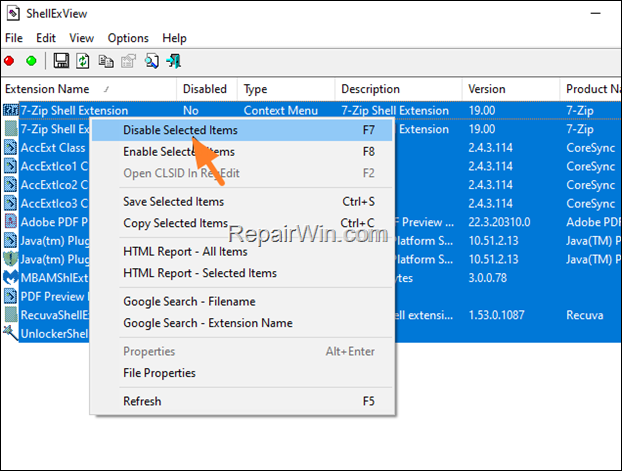622x471 pixels.
Task: Click the green Enable Selected Items toolbar icon
Action: click(x=31, y=61)
